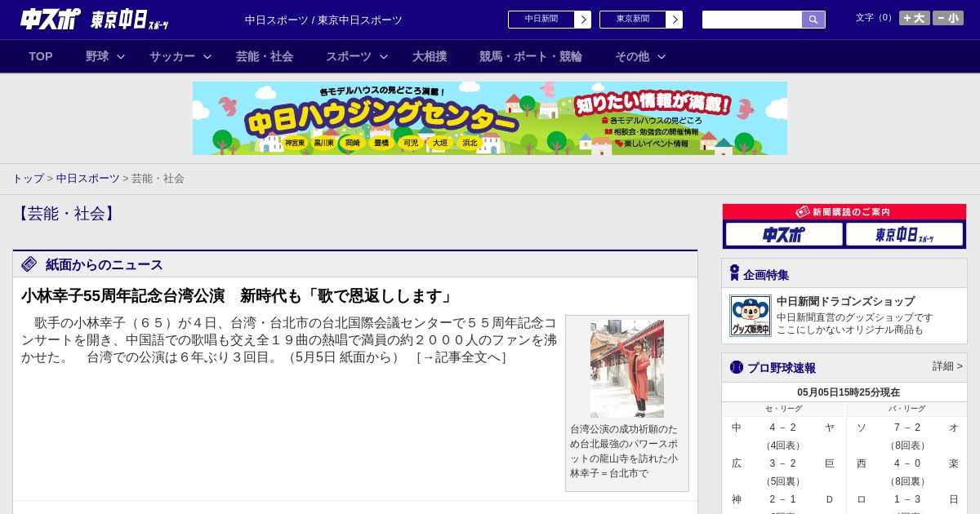Open the 中日新聞ドラゴンズショップ link
The width and height of the screenshot is (980, 514).
(845, 301)
